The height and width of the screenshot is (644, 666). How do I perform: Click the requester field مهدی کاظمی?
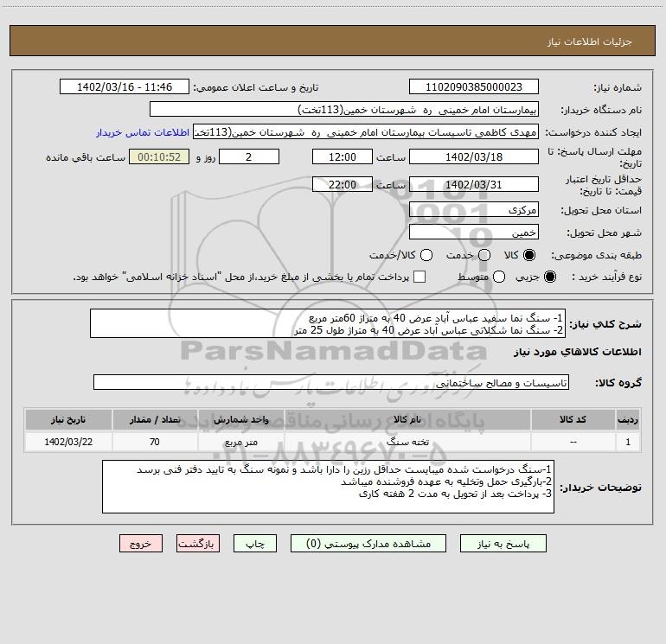(x=366, y=131)
